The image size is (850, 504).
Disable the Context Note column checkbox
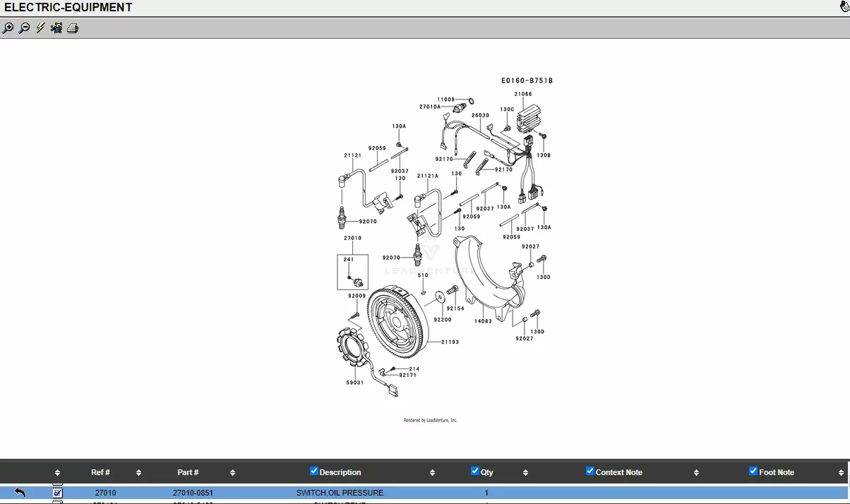[x=590, y=472]
